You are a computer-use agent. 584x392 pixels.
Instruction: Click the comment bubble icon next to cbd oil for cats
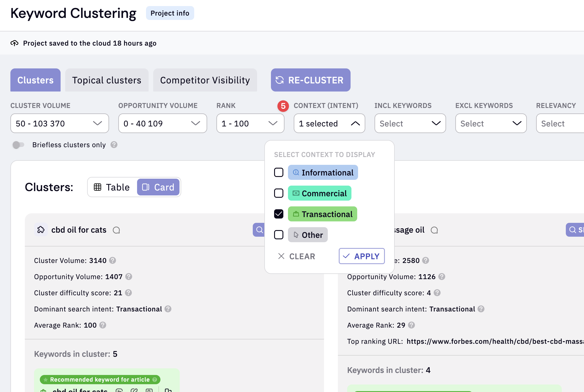click(116, 230)
